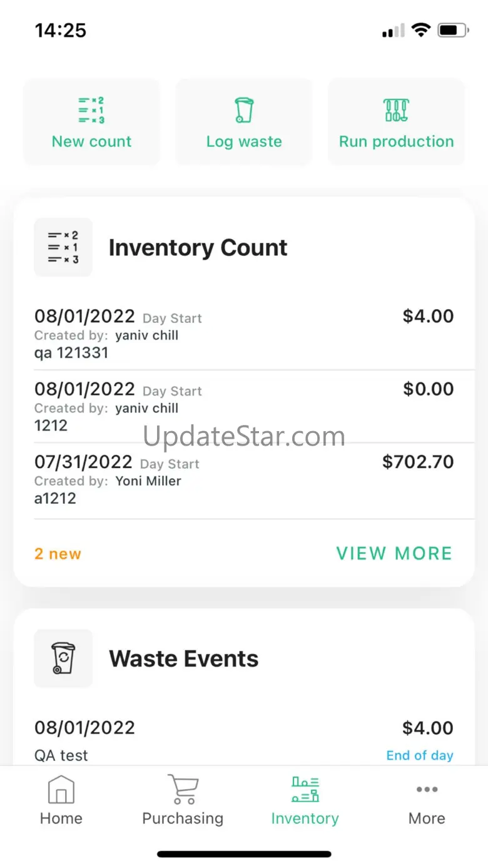Open the More three-dots menu
488x868 pixels.
pos(427,789)
